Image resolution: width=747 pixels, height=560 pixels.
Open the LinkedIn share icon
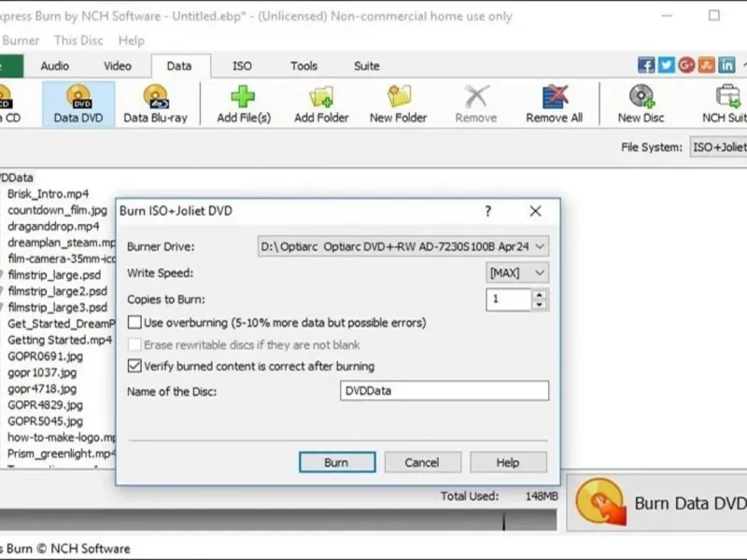pos(726,65)
